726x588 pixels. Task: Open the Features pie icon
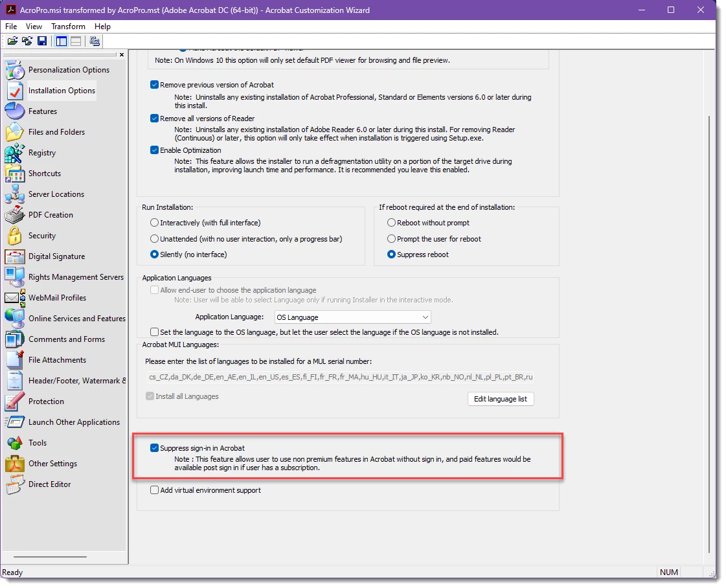[15, 111]
